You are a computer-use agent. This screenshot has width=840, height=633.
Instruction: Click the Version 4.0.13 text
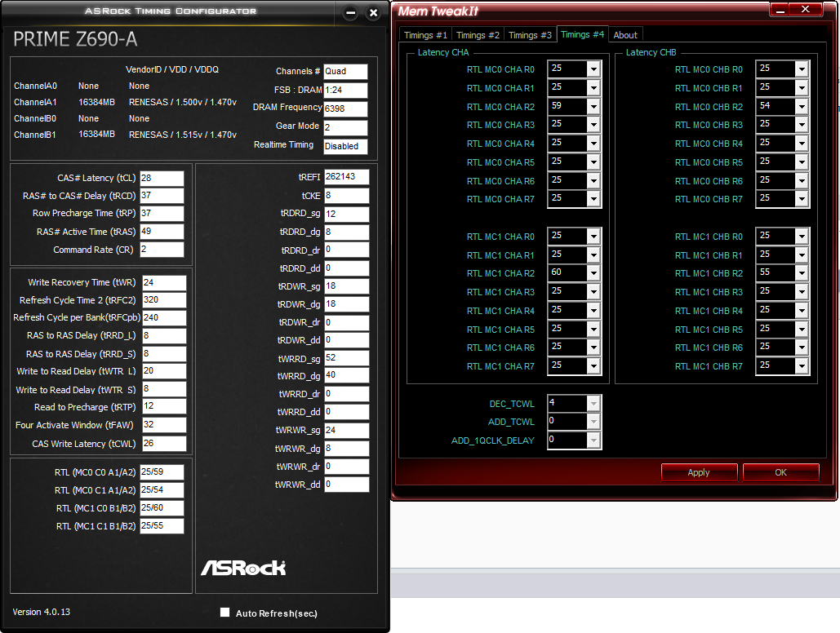click(42, 612)
